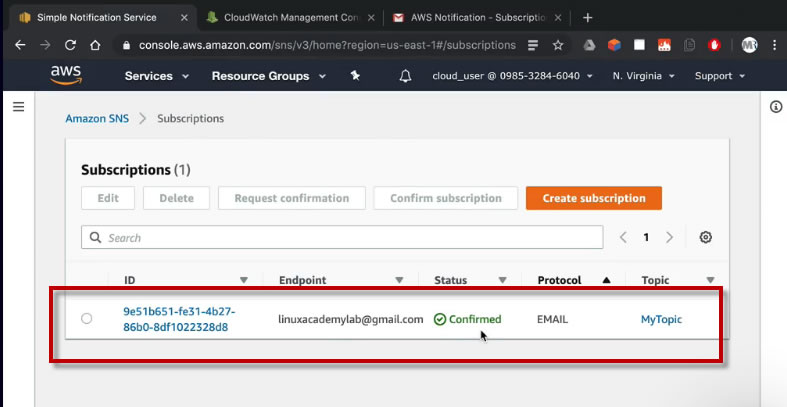Image resolution: width=787 pixels, height=407 pixels.
Task: Expand the Services dropdown
Action: click(157, 76)
